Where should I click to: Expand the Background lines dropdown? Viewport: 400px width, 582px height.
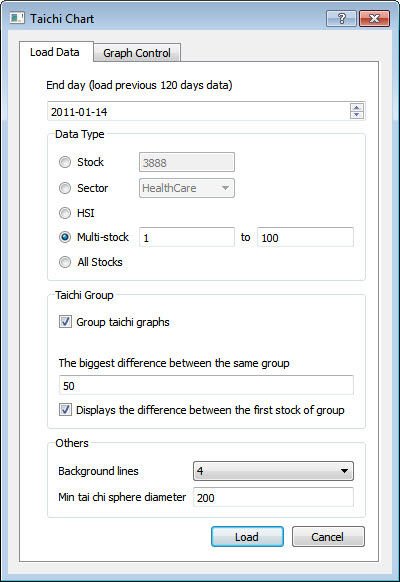[x=273, y=471]
